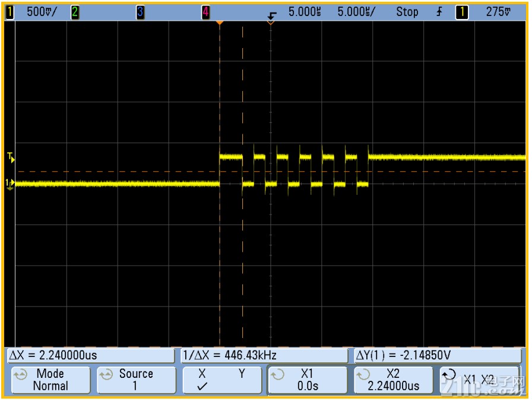This screenshot has height=401, width=532.
Task: Click the ΔX = 2.240000us readout
Action: (91, 355)
